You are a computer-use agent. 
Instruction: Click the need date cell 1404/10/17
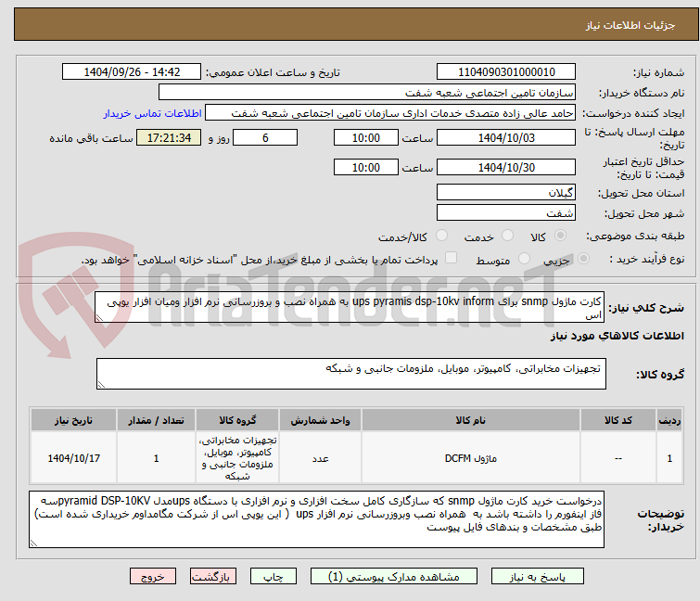73,458
